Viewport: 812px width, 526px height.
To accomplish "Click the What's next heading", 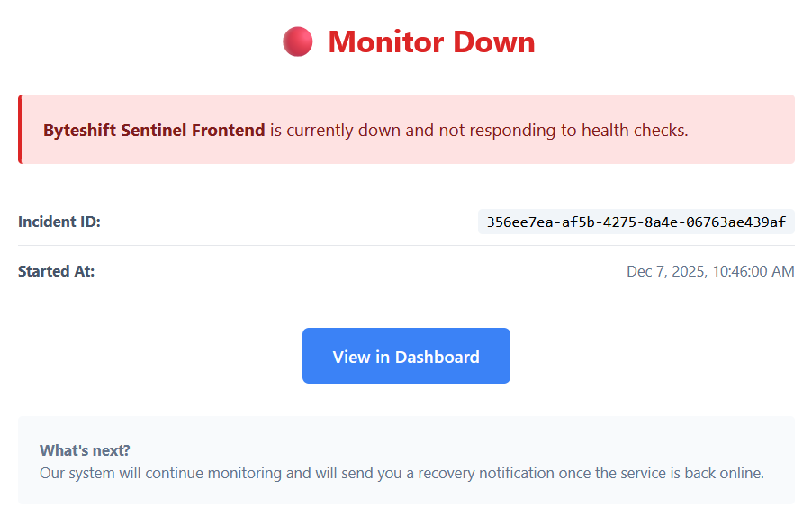I will (84, 449).
